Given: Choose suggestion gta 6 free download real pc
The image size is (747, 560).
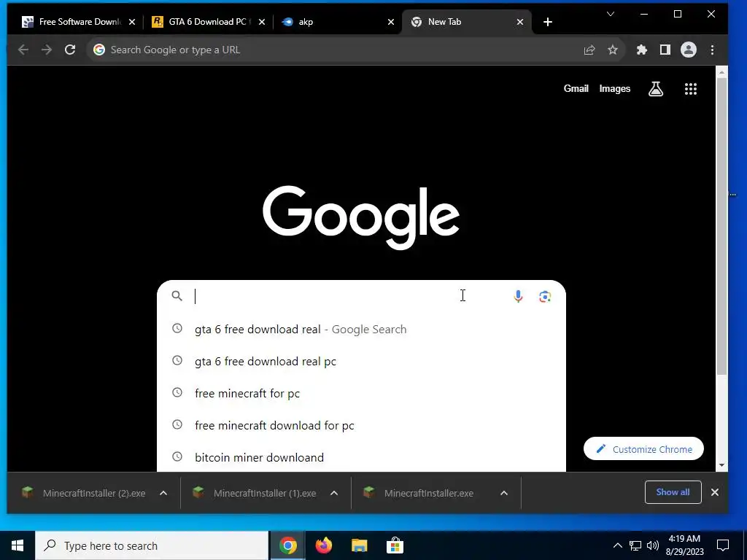Looking at the screenshot, I should tap(361, 362).
